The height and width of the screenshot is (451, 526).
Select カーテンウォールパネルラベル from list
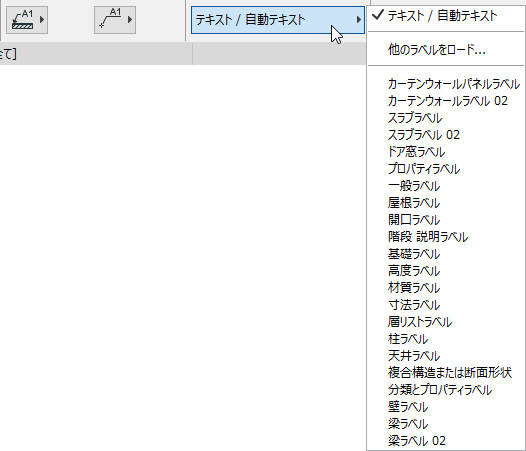point(445,84)
